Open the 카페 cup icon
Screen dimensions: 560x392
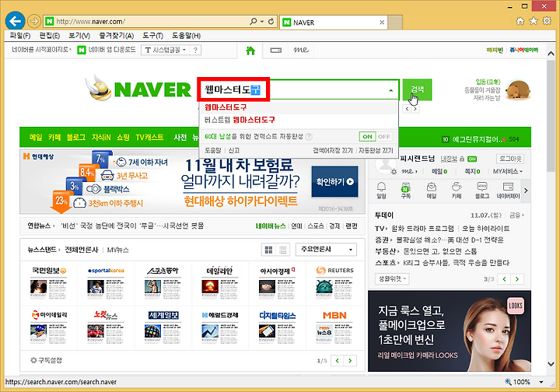(x=457, y=191)
